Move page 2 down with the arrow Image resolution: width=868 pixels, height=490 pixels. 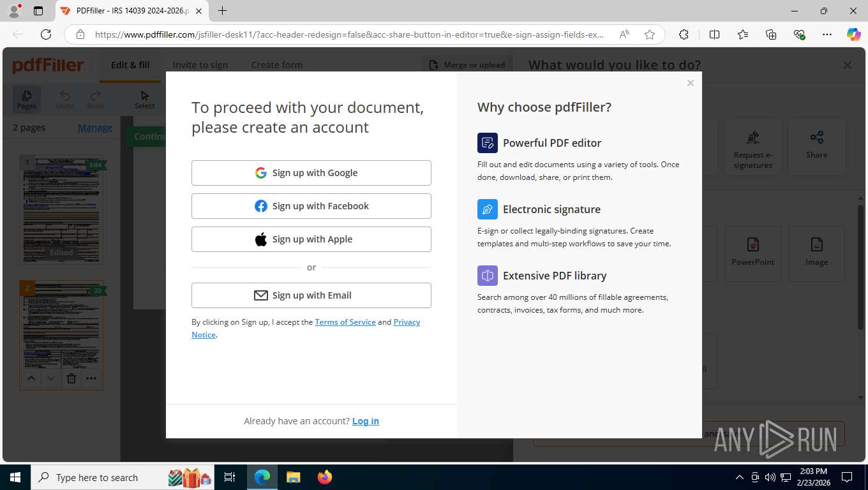[x=51, y=378]
